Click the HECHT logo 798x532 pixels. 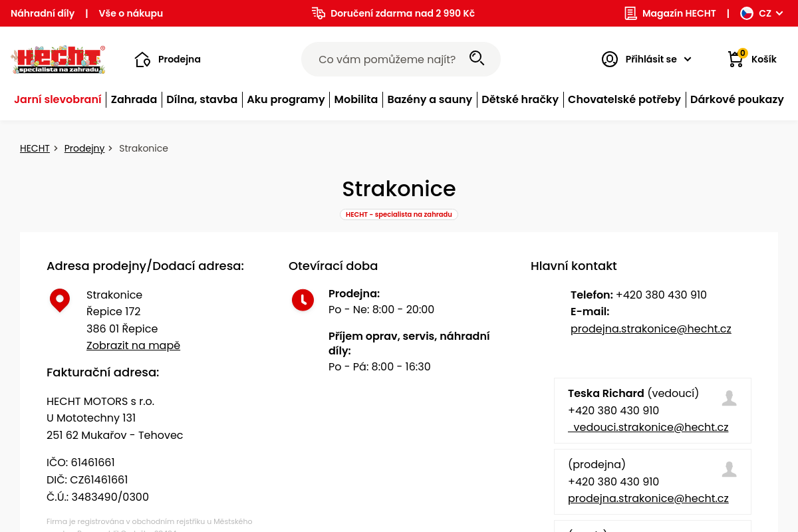point(59,59)
